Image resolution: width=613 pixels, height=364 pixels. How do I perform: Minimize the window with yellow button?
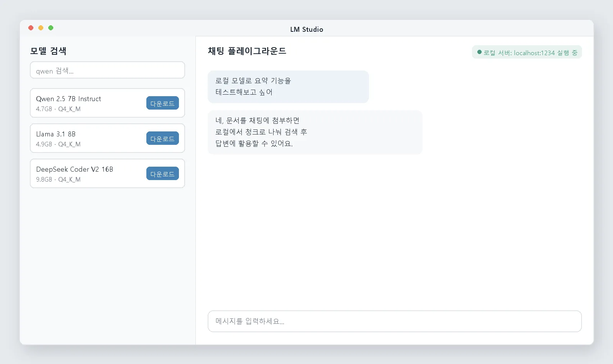(x=41, y=28)
